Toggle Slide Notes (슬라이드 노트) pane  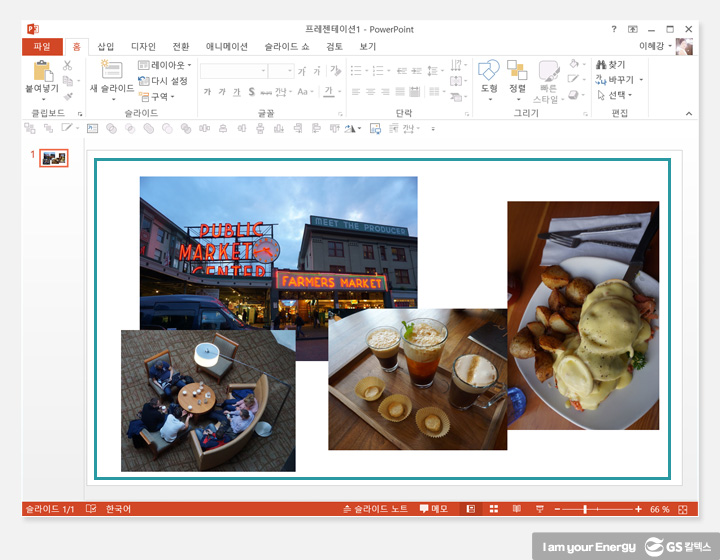click(375, 509)
